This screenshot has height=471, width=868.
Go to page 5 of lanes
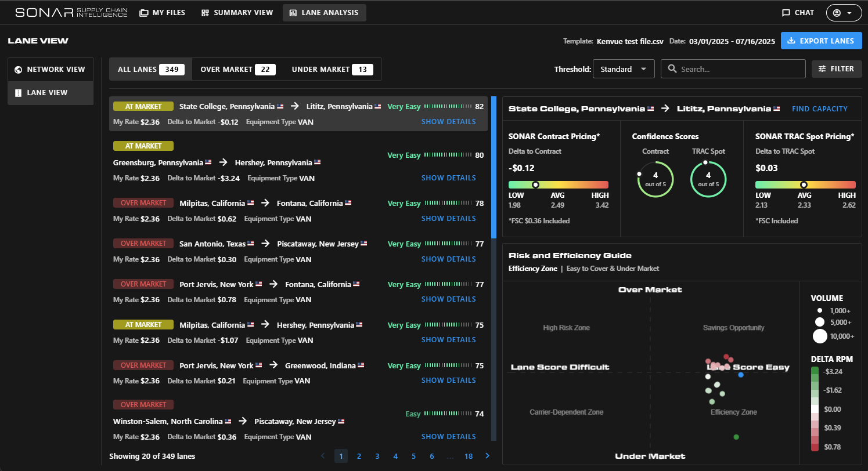(413, 456)
